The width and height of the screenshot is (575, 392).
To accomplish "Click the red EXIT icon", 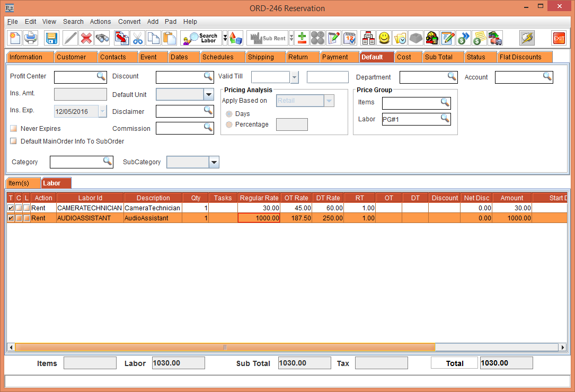I will (x=559, y=38).
